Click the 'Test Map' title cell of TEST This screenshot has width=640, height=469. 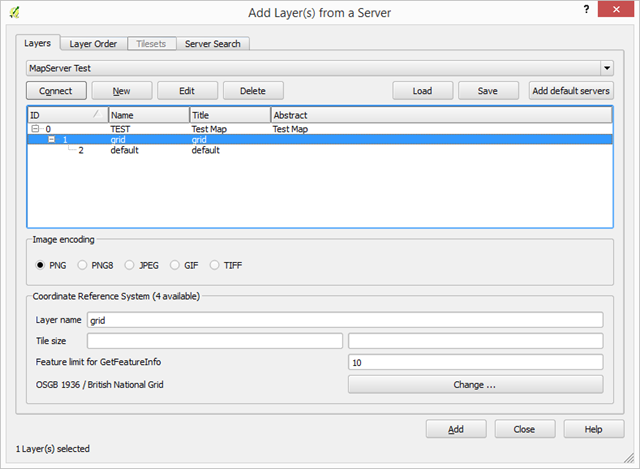click(x=209, y=129)
